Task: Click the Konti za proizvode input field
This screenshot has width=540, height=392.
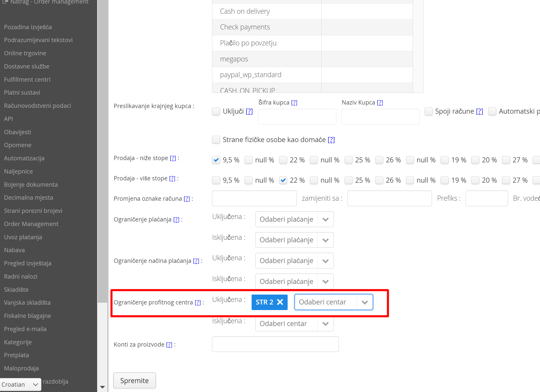Action: pos(275,344)
